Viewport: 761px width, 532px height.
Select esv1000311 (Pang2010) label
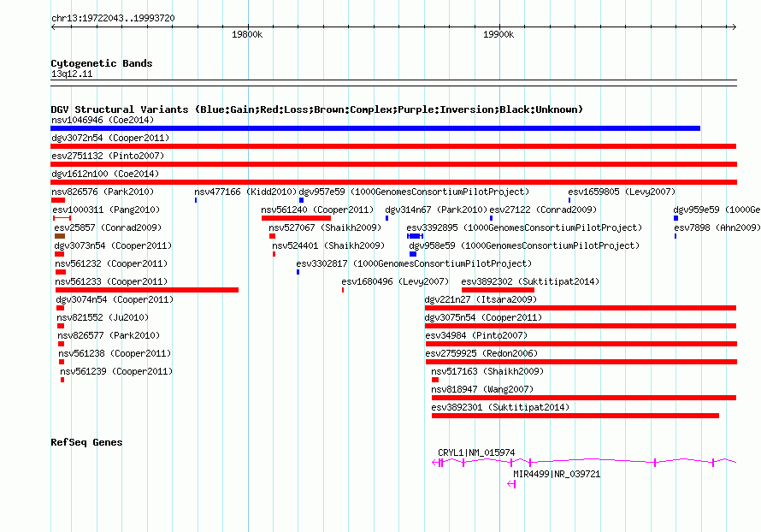[106, 210]
